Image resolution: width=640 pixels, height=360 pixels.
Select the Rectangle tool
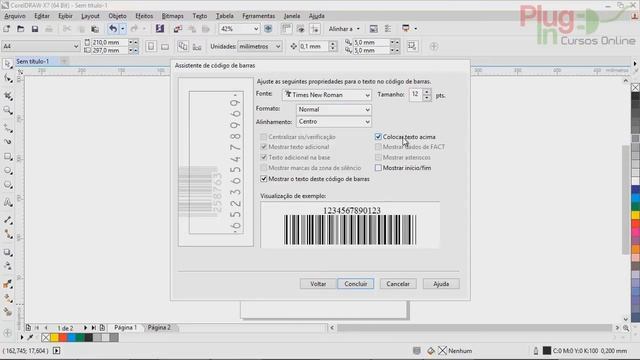[x=8, y=157]
